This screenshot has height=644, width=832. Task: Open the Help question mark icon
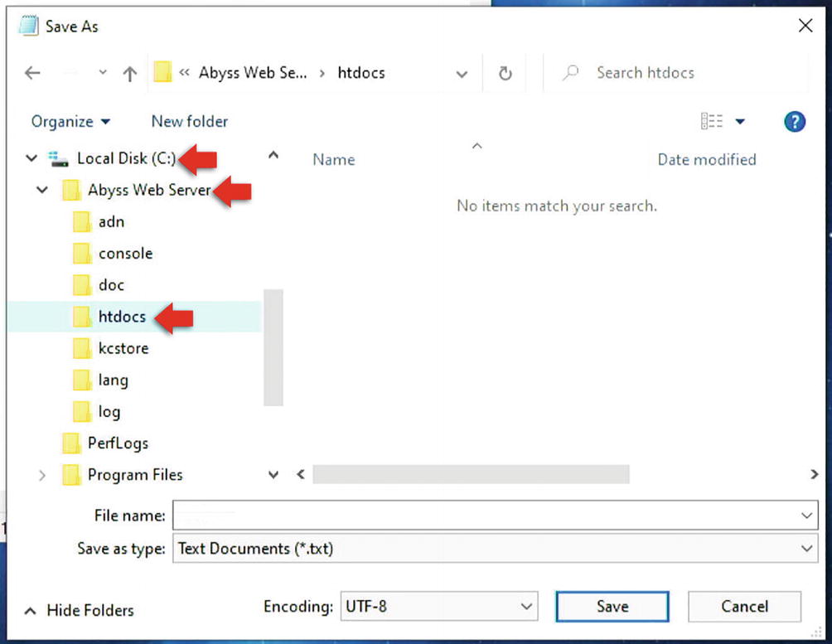795,122
